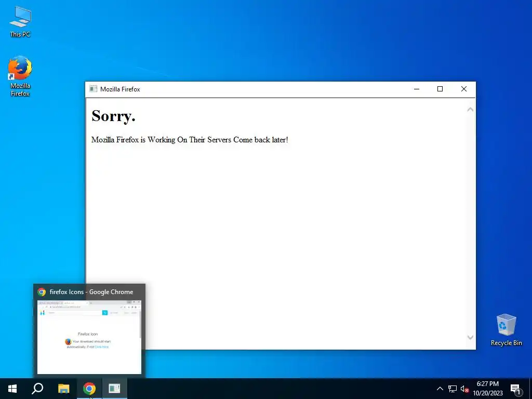Viewport: 532px width, 399px height.
Task: Open notification action center icon
Action: pos(515,389)
